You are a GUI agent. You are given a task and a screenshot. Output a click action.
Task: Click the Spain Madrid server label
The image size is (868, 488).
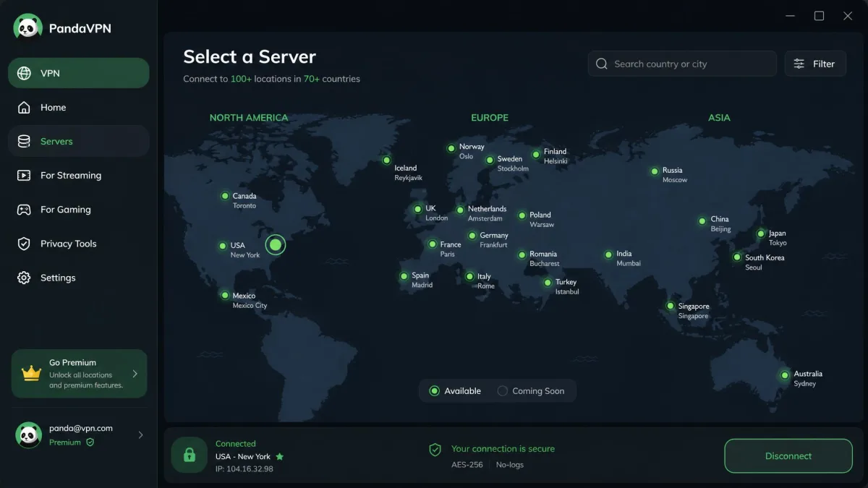coord(422,280)
